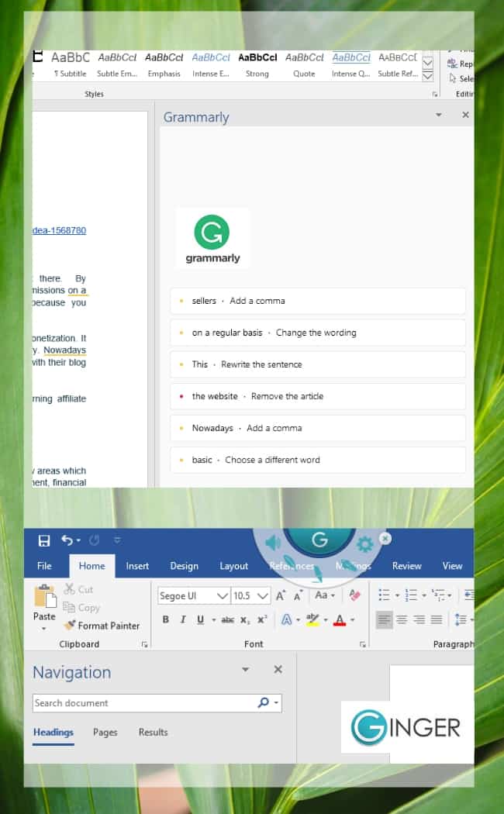
Task: Open the highlight color dropdown arrow
Action: pyautogui.click(x=326, y=620)
